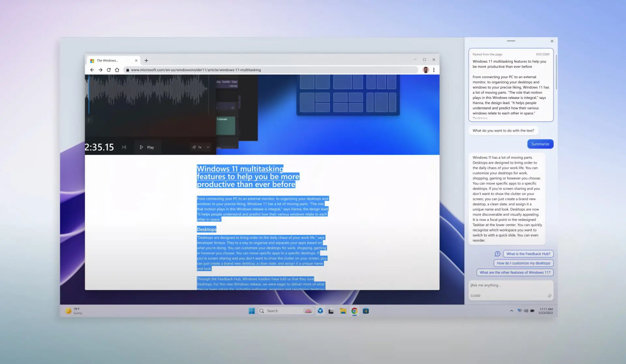Click the question-mark icon beside the suggestion chips
This screenshot has height=364, width=626.
[498, 254]
